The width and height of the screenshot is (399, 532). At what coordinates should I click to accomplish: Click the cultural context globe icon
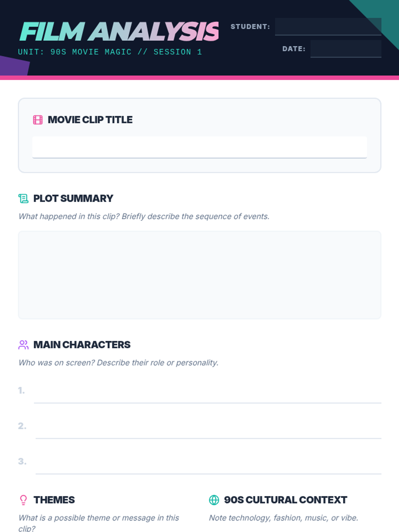point(214,500)
